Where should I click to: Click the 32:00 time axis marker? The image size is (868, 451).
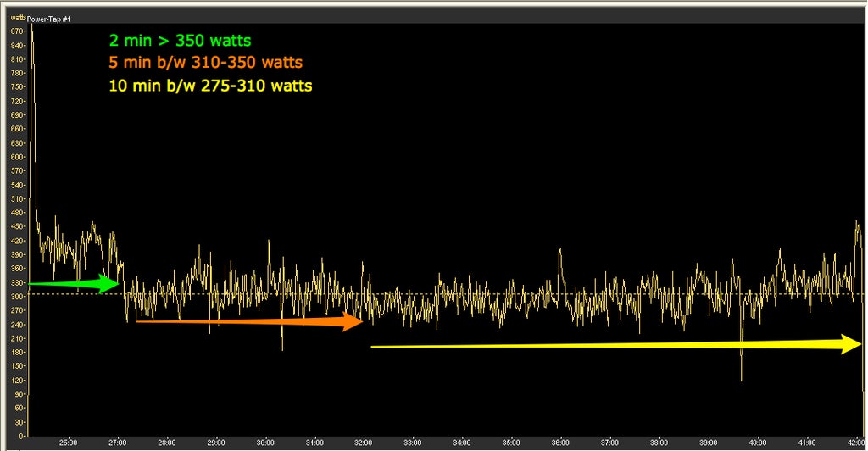(x=364, y=442)
